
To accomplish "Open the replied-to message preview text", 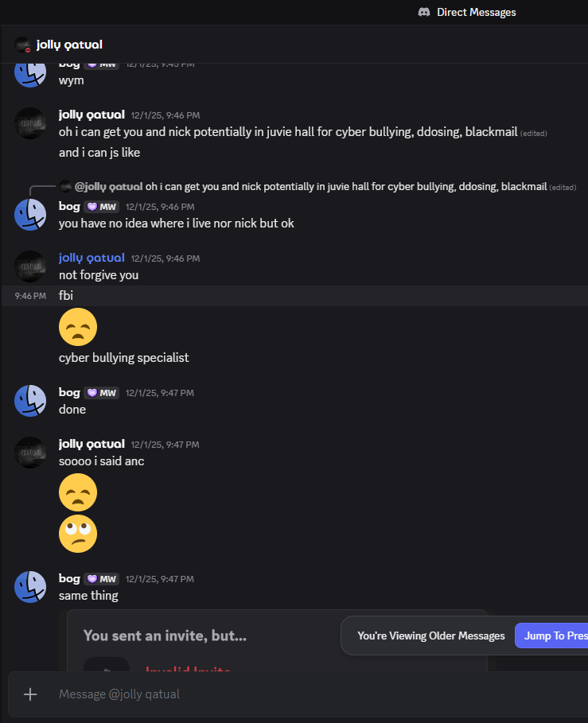I will (x=346, y=187).
